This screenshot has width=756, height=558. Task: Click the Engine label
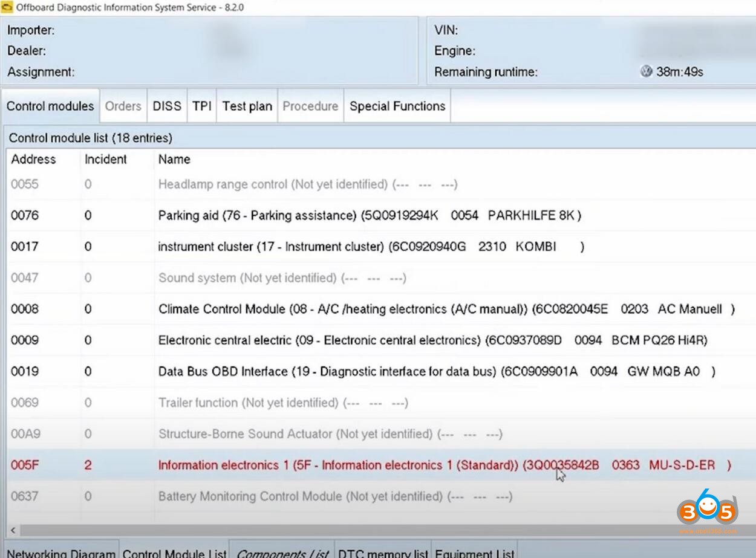[x=455, y=51]
